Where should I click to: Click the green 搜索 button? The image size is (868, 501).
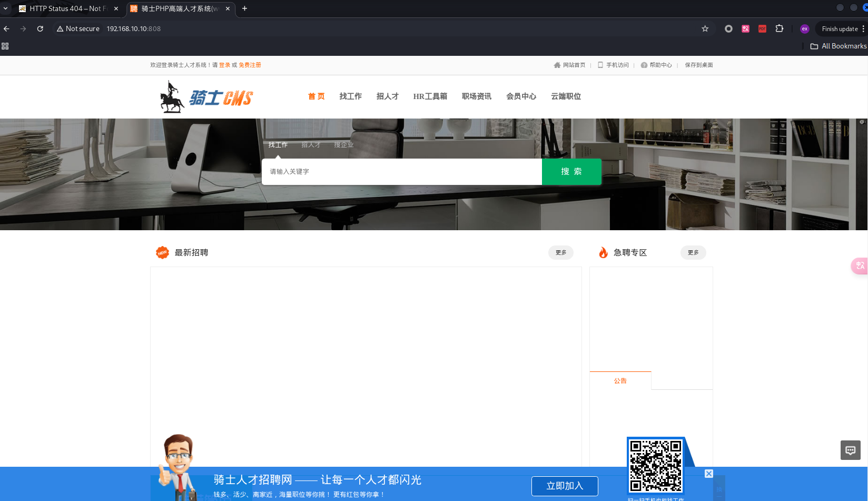coord(571,172)
